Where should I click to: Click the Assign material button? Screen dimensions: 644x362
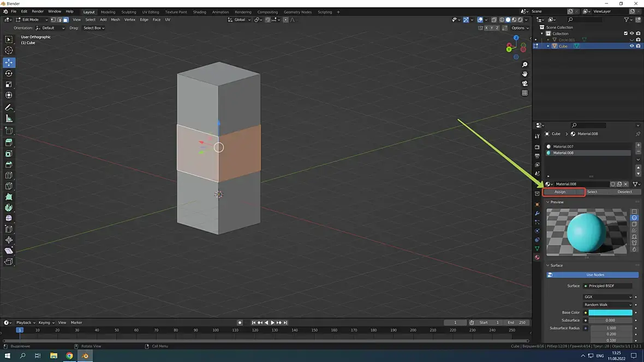point(560,192)
